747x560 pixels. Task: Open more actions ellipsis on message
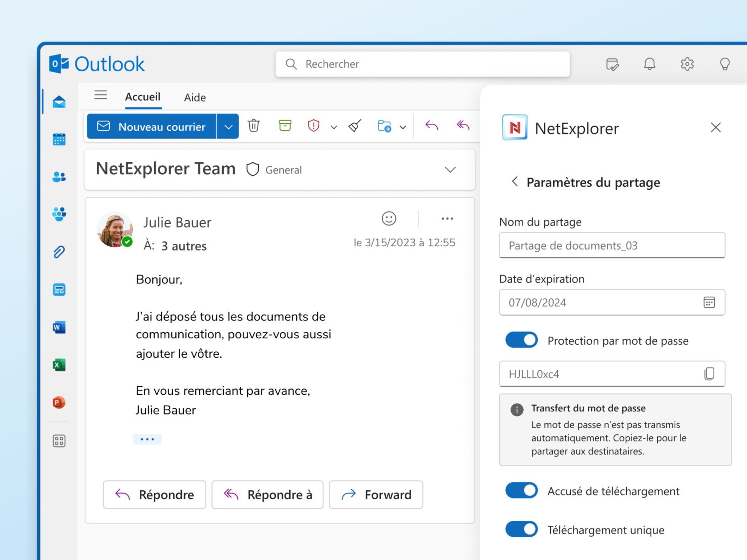(x=447, y=219)
